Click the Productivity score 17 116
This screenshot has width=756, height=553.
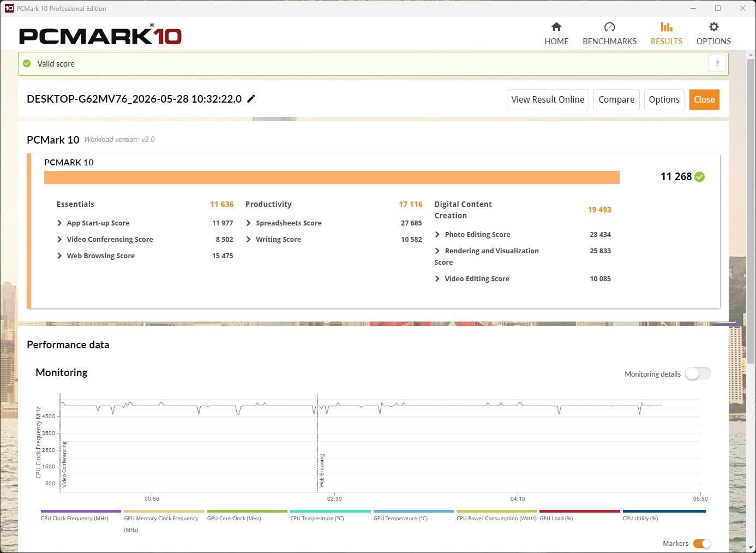pos(411,204)
